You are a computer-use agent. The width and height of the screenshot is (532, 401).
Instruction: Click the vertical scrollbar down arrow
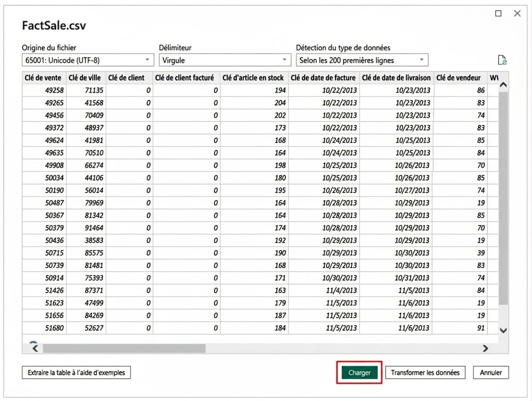coord(503,330)
